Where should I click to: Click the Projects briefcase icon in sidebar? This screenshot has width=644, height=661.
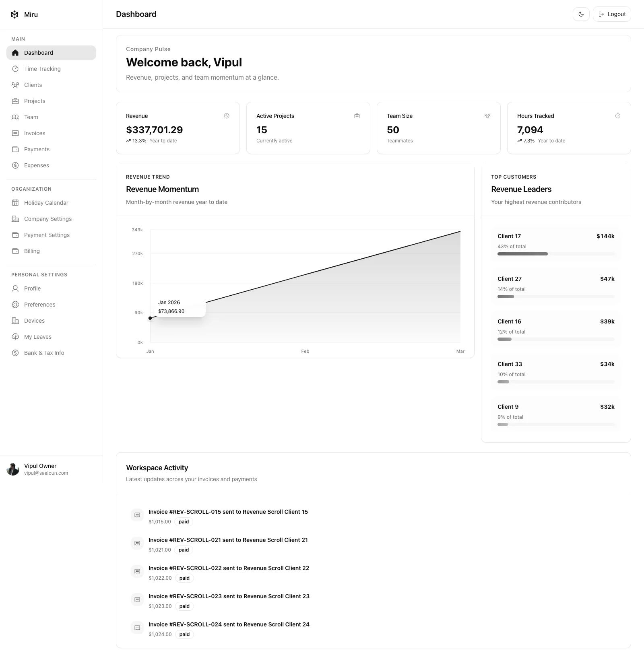click(x=15, y=101)
